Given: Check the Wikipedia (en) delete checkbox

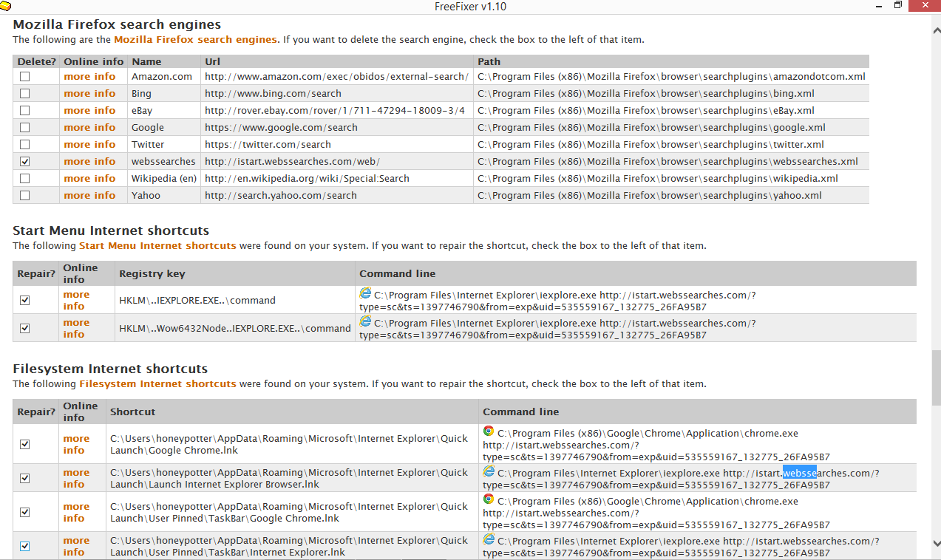Looking at the screenshot, I should point(25,179).
